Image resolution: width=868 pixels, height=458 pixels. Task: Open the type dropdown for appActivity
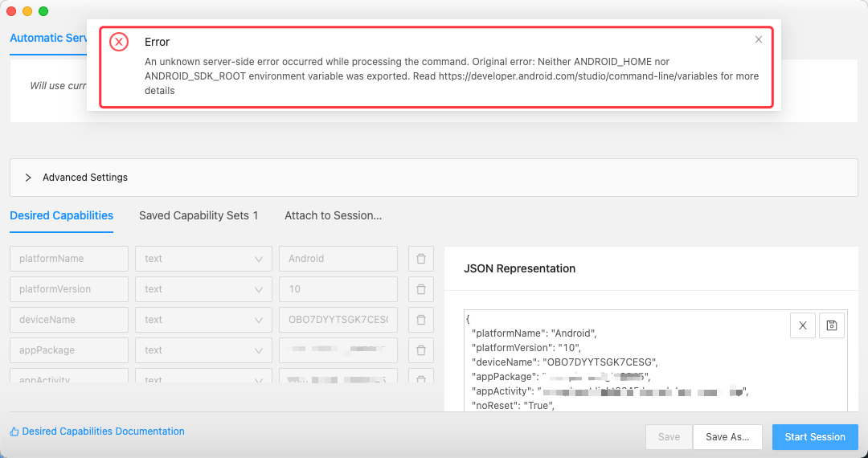point(203,375)
